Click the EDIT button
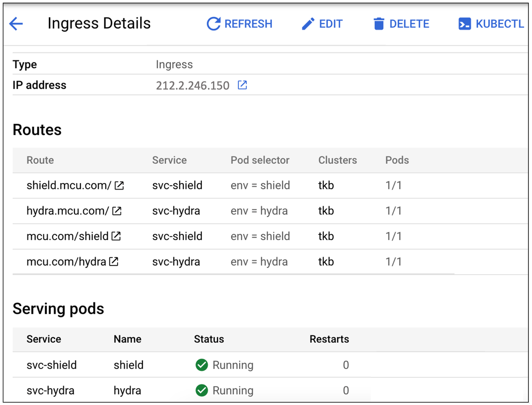The width and height of the screenshot is (532, 405). (330, 24)
